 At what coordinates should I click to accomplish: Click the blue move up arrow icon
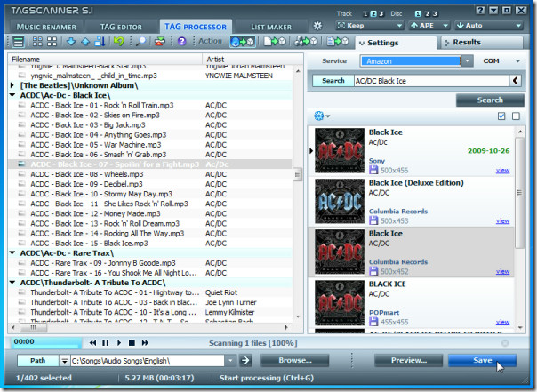pyautogui.click(x=85, y=42)
